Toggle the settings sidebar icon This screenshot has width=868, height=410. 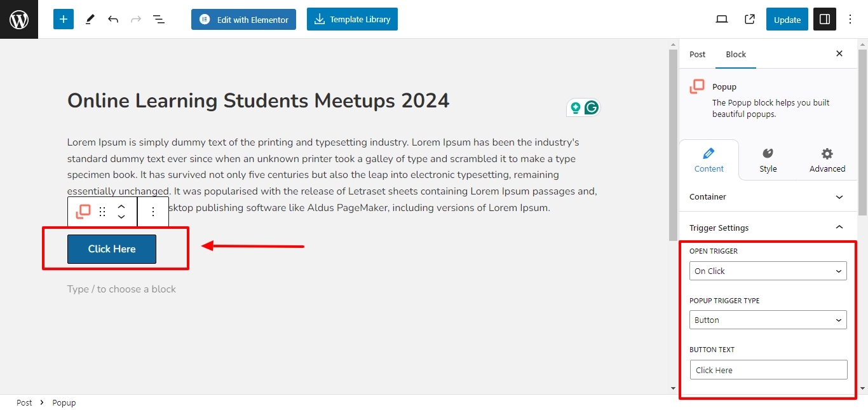coord(825,20)
